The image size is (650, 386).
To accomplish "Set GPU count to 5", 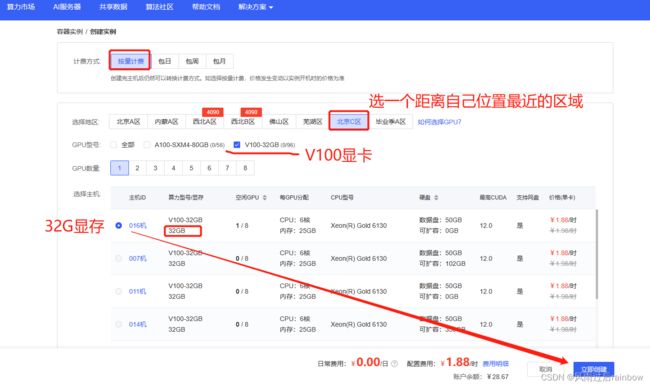I will (191, 168).
